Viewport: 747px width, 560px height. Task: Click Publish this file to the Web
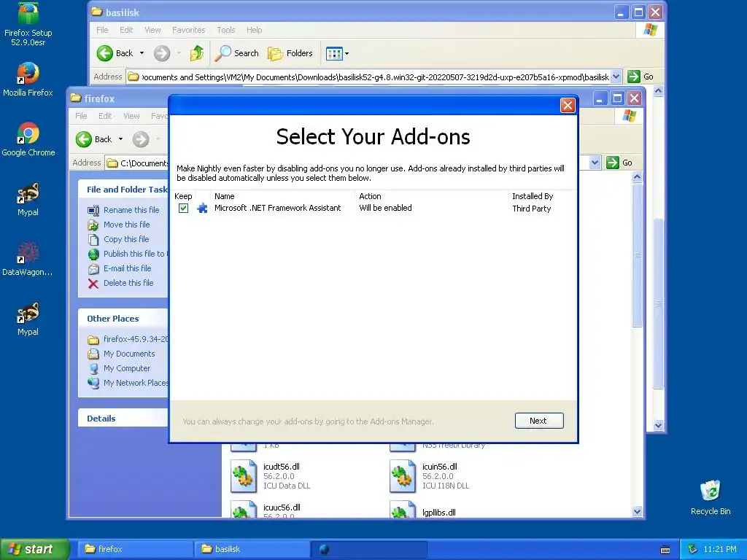[135, 254]
